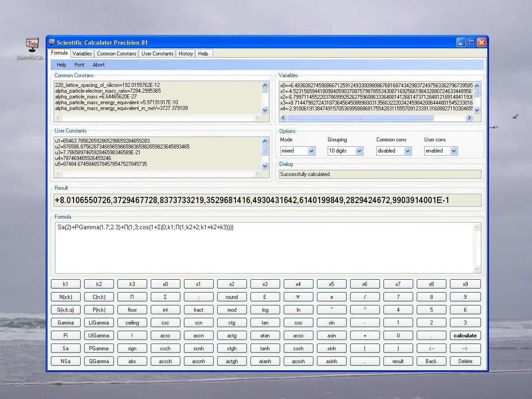Select the Gamma function button
This screenshot has width=532, height=399.
(x=65, y=322)
